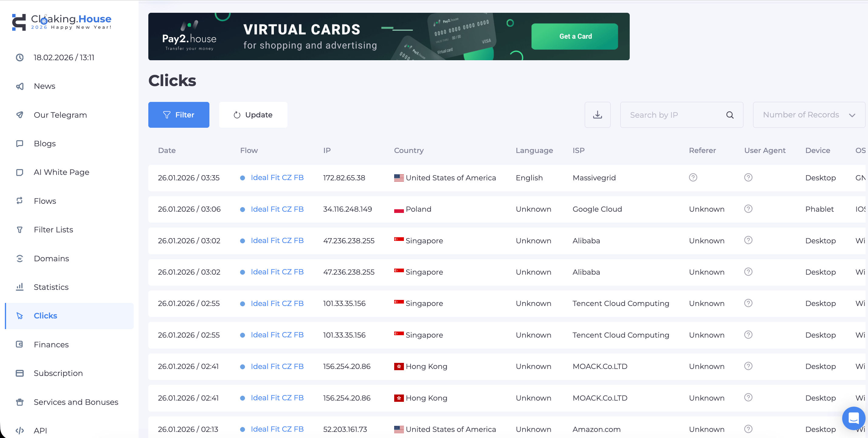Click the Statistics bar chart icon
This screenshot has height=438, width=868.
pyautogui.click(x=20, y=287)
